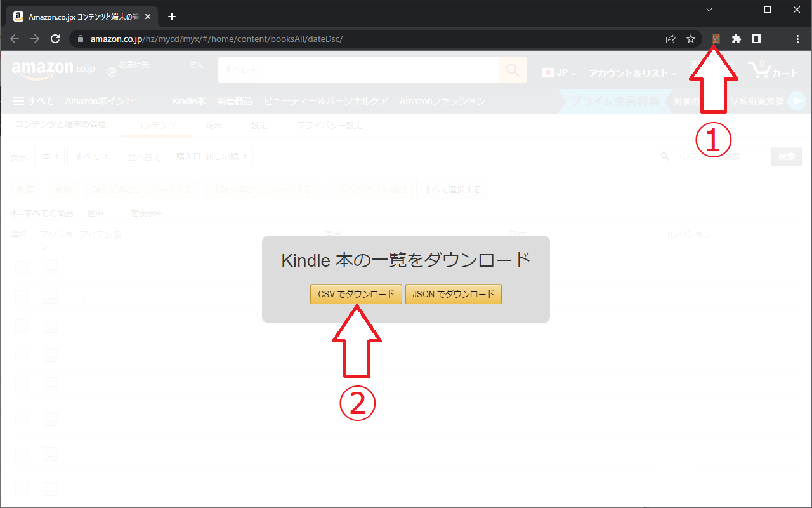Click すべて選択する button

point(452,189)
